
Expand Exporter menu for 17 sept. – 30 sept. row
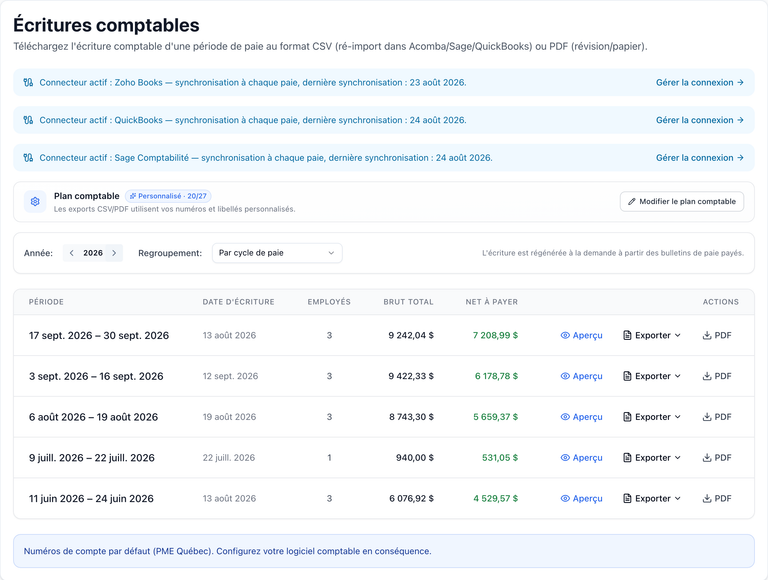point(652,336)
